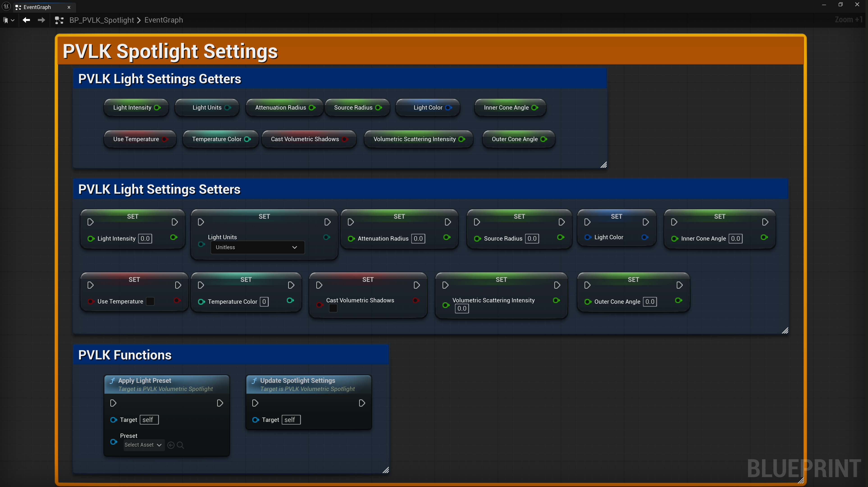Click the Apply Light Preset node title
Viewport: 868px width, 487px height.
[x=145, y=380]
